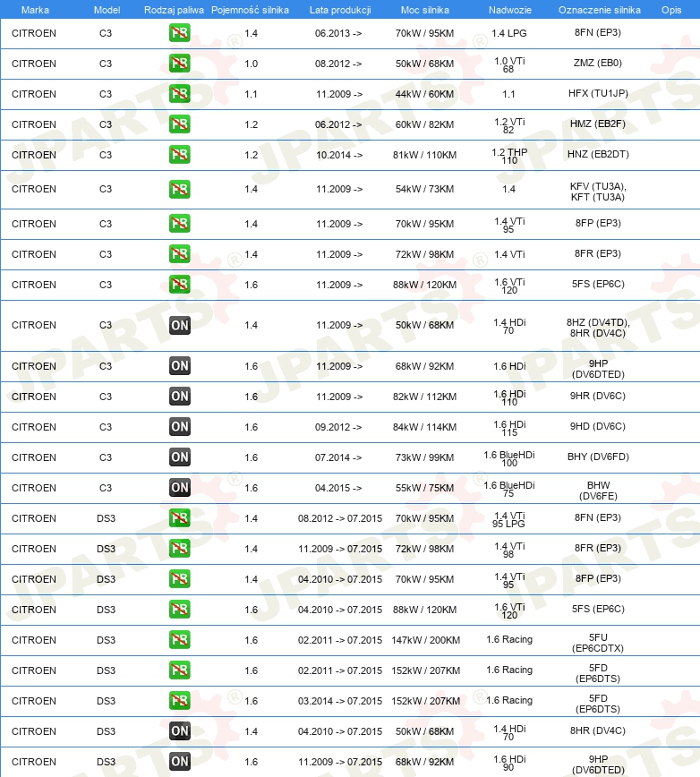The width and height of the screenshot is (700, 777).
Task: Click the body cell "1.4 LPG"
Action: coord(509,33)
